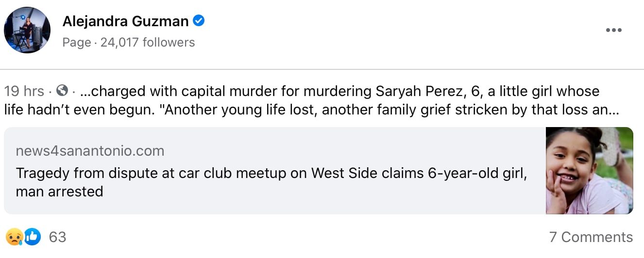Click the quote "Another young life lost" text
Viewport: 644px width, 258px height.
241,110
